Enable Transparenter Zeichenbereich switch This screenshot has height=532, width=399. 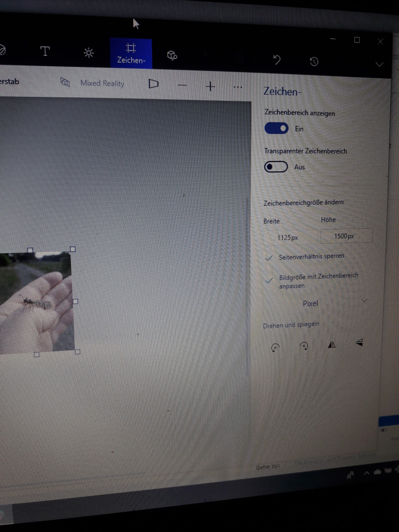pyautogui.click(x=276, y=167)
